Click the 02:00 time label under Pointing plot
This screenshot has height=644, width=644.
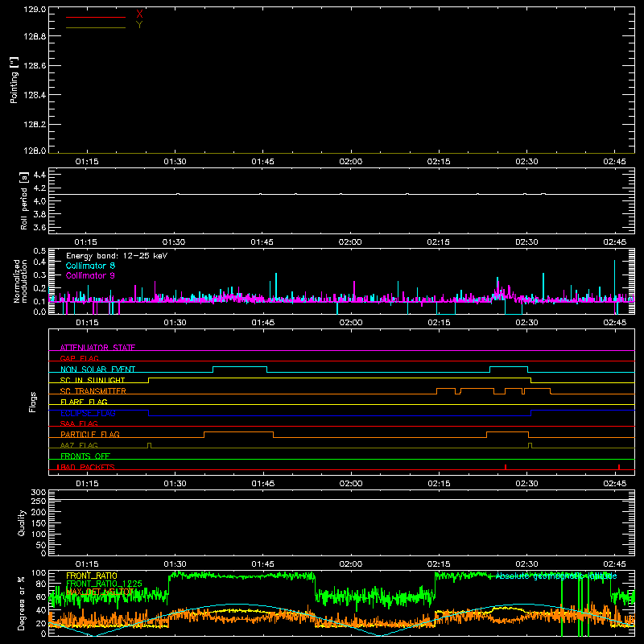coord(351,162)
